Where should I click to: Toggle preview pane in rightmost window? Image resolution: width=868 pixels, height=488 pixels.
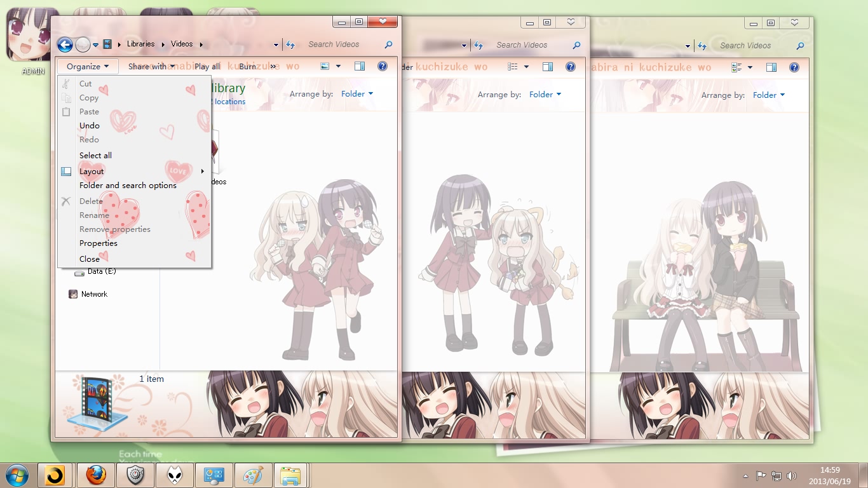[x=771, y=67]
